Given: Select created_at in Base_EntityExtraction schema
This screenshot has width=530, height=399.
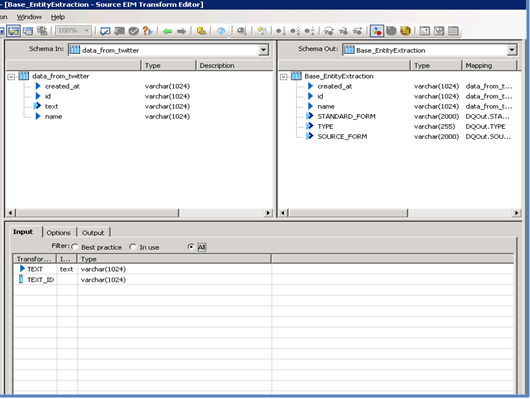Looking at the screenshot, I should pos(335,87).
